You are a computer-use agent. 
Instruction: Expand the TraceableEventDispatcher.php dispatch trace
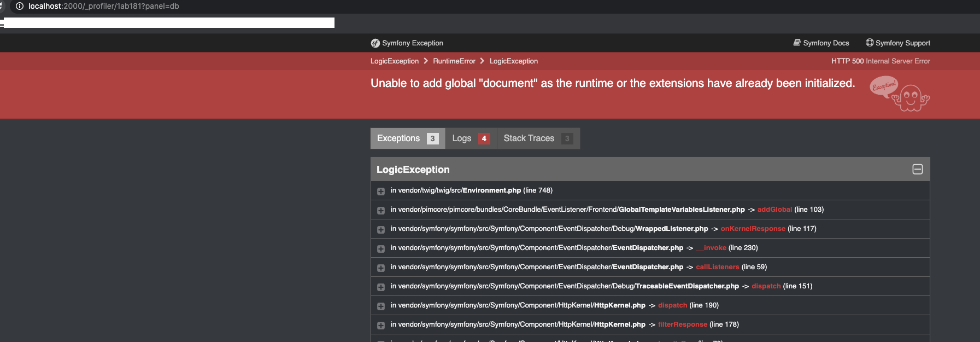point(381,287)
